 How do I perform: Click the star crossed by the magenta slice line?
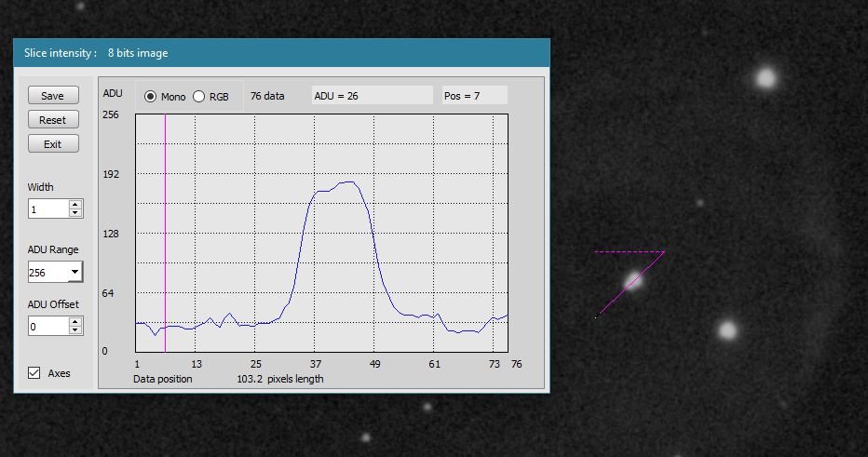[633, 280]
